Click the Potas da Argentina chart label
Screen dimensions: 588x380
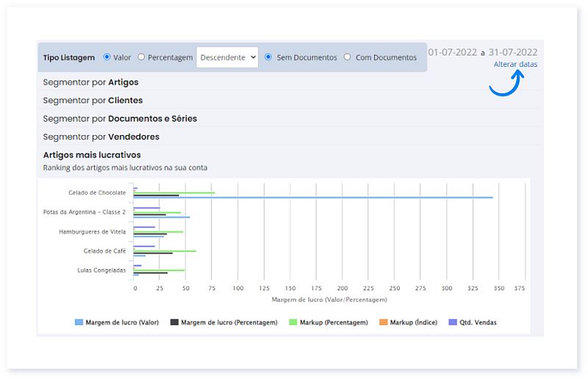(x=85, y=212)
